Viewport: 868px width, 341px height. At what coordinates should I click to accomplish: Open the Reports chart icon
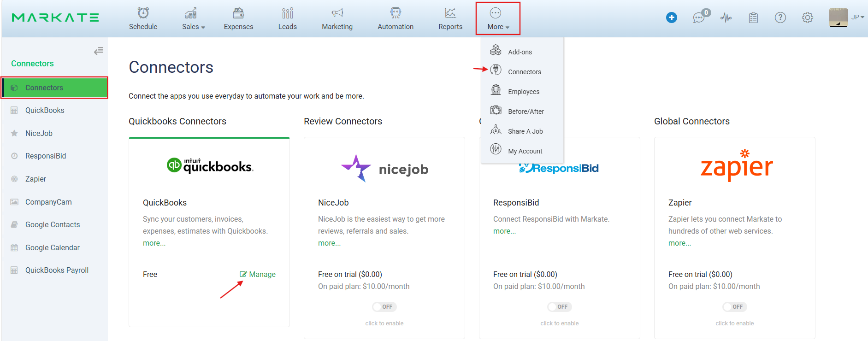pos(450,13)
